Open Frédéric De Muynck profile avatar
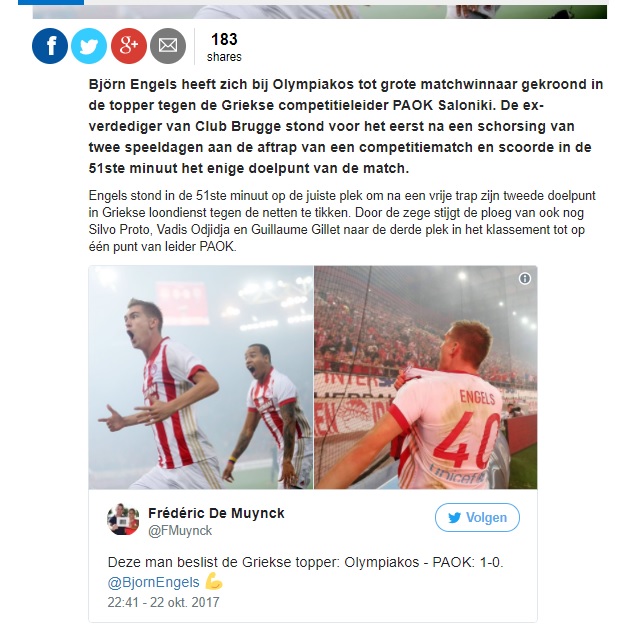The image size is (639, 630). [x=123, y=519]
